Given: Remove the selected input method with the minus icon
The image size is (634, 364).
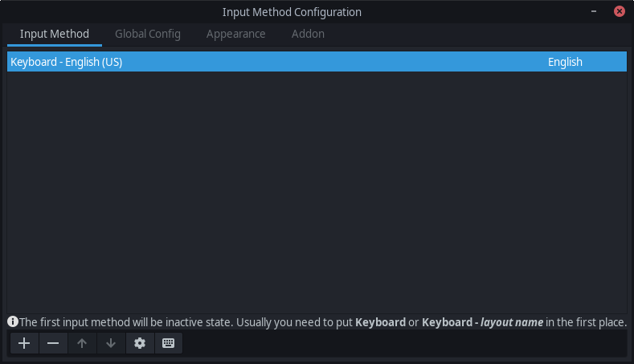Looking at the screenshot, I should click(53, 343).
